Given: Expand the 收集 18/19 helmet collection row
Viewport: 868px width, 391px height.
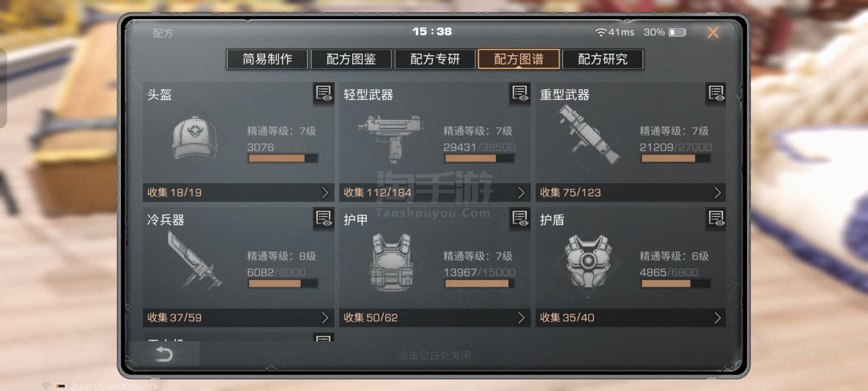Looking at the screenshot, I should click(238, 193).
